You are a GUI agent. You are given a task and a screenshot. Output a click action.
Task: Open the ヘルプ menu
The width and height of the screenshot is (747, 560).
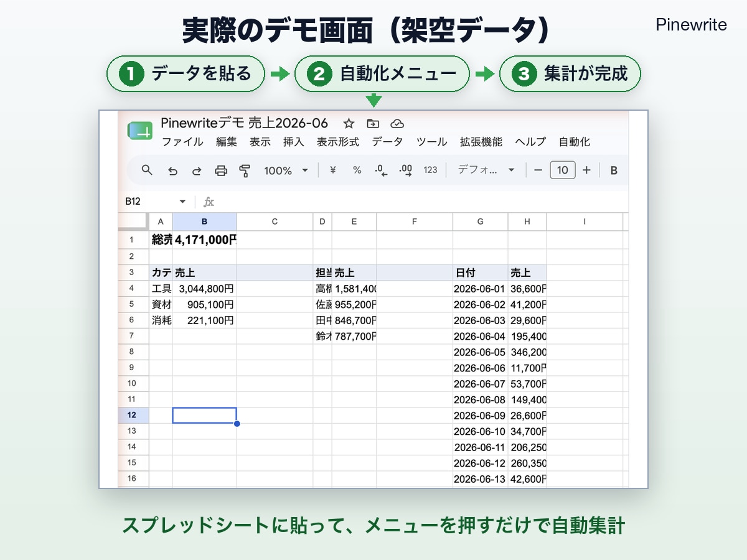(530, 142)
